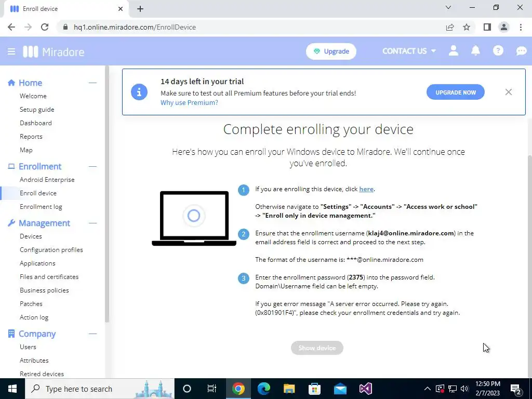This screenshot has width=532, height=399.
Task: Open the tab search chevron
Action: pyautogui.click(x=448, y=7)
